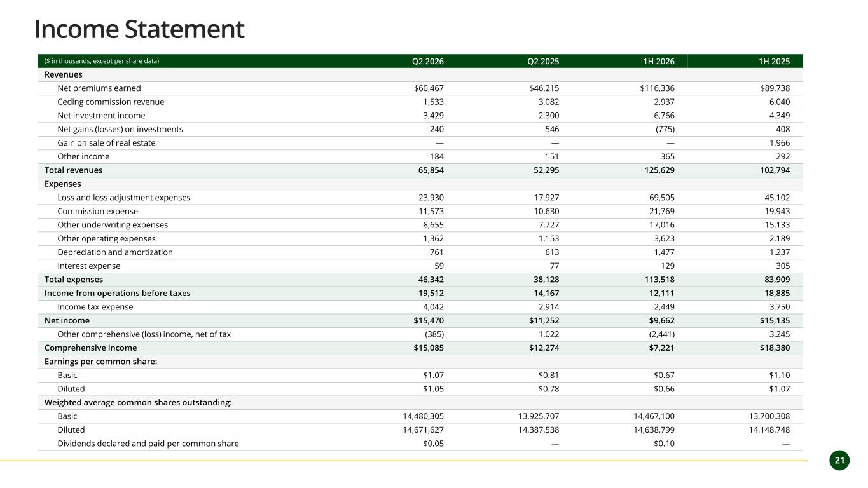The image size is (868, 488).
Task: Select the Commission expense row label
Action: [x=97, y=211]
